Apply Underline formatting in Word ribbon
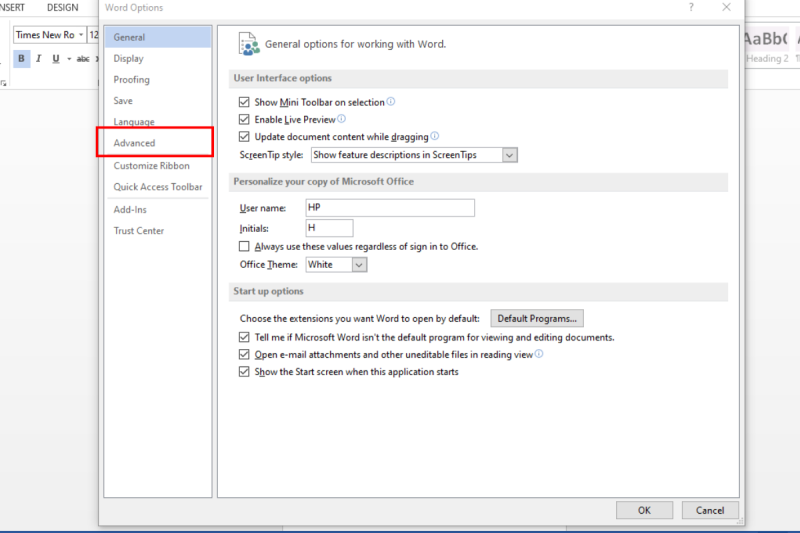800x533 pixels. pos(56,59)
